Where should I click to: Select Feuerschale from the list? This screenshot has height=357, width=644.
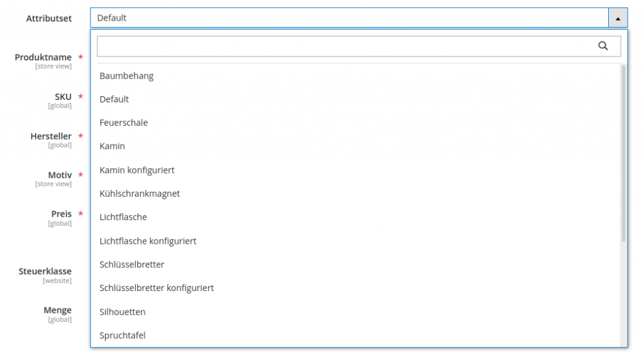pos(124,123)
